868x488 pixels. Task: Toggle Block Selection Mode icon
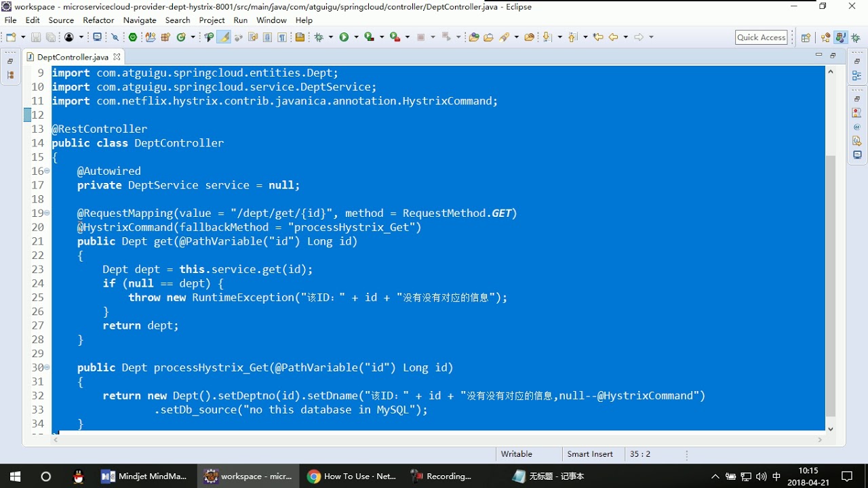tap(268, 37)
